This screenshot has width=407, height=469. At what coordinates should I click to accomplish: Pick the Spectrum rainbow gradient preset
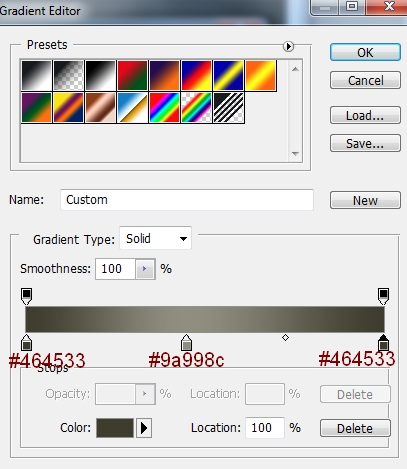(164, 108)
